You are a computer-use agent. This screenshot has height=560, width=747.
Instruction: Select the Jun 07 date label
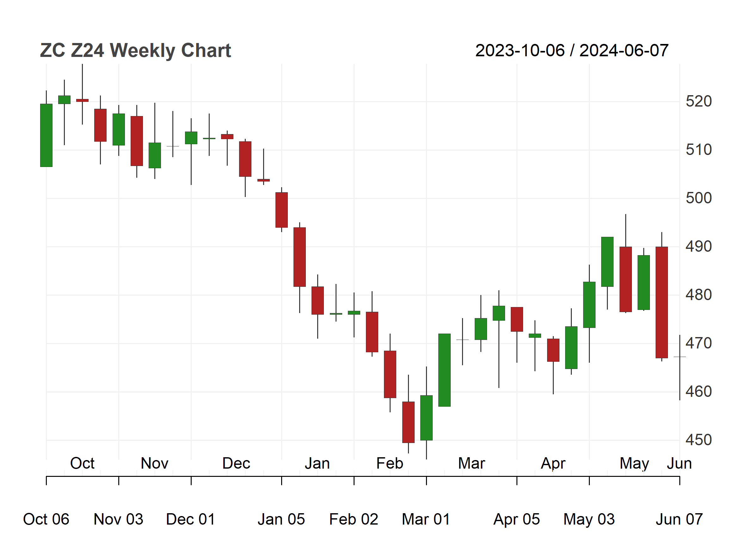tap(679, 519)
